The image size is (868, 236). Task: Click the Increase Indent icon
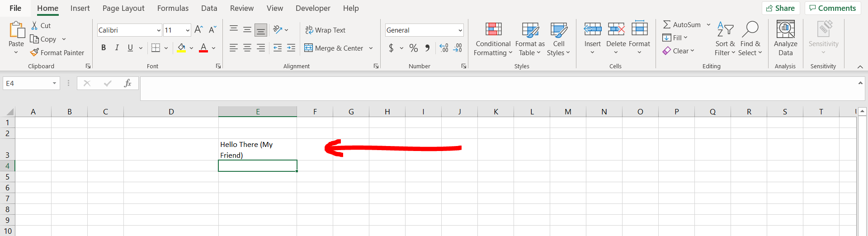click(291, 48)
